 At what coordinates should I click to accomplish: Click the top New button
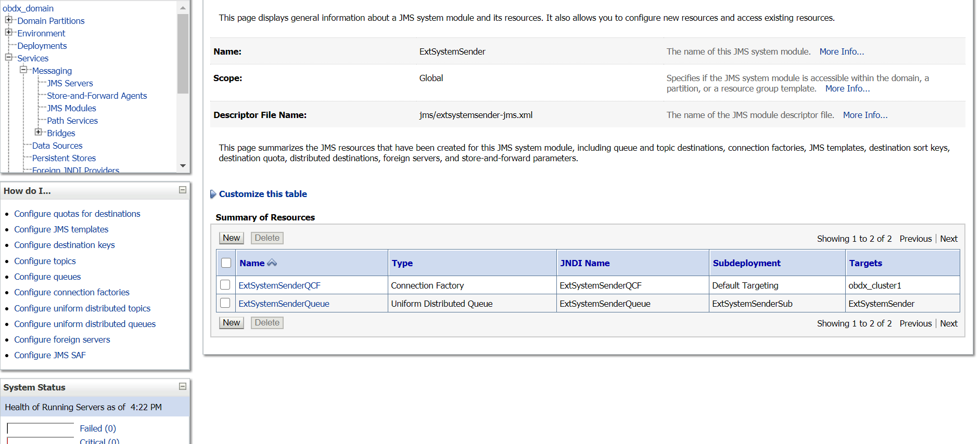point(231,238)
